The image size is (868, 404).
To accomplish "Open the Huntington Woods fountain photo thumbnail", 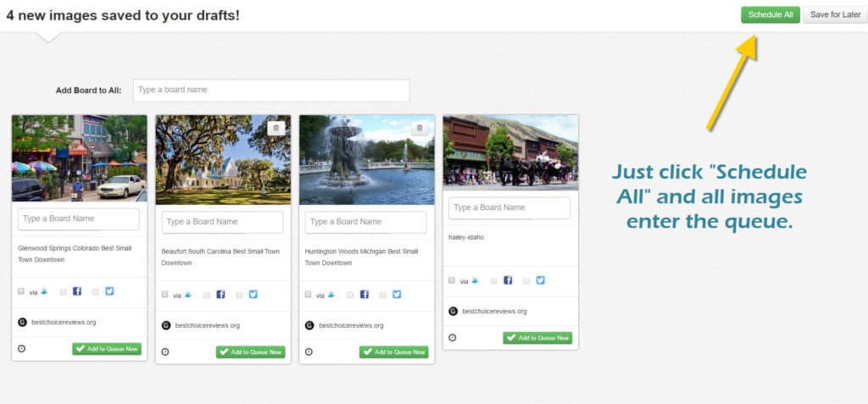I will pyautogui.click(x=366, y=160).
